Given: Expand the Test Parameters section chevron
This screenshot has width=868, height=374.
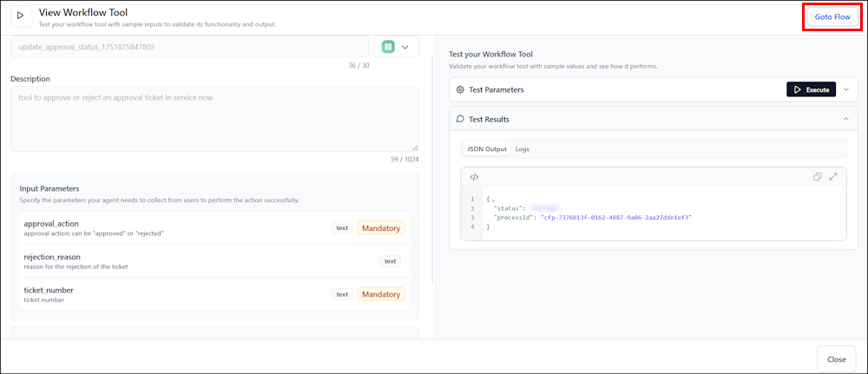Looking at the screenshot, I should pos(846,89).
